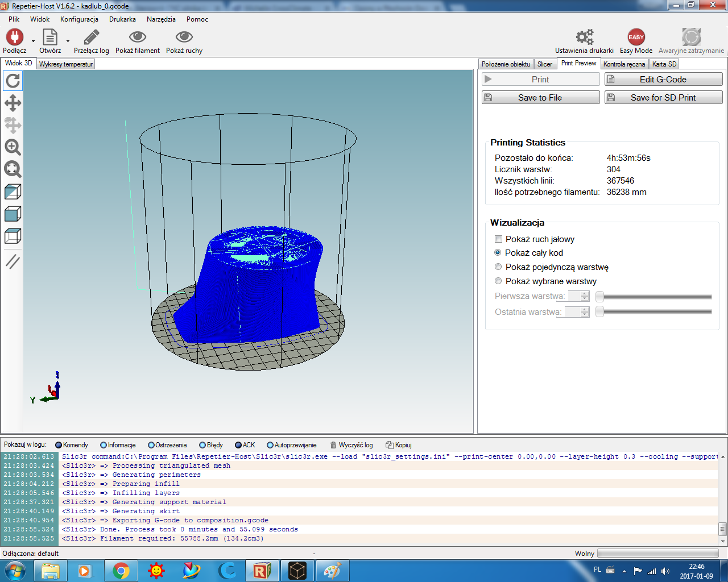
Task: Enable the Pokaż ruch jałowy checkbox
Action: pos(499,239)
